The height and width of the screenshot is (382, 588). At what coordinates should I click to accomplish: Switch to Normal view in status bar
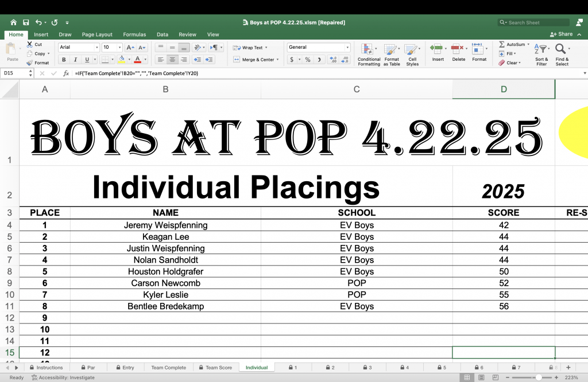(467, 377)
